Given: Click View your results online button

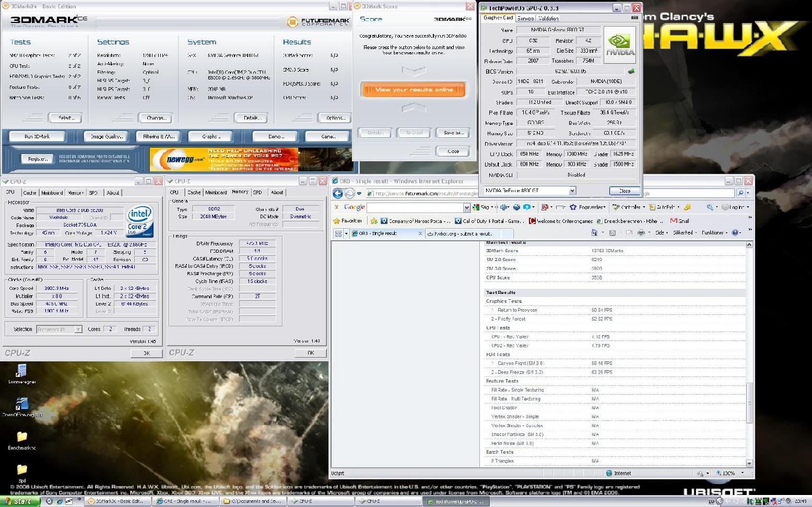Looking at the screenshot, I should pyautogui.click(x=414, y=89).
